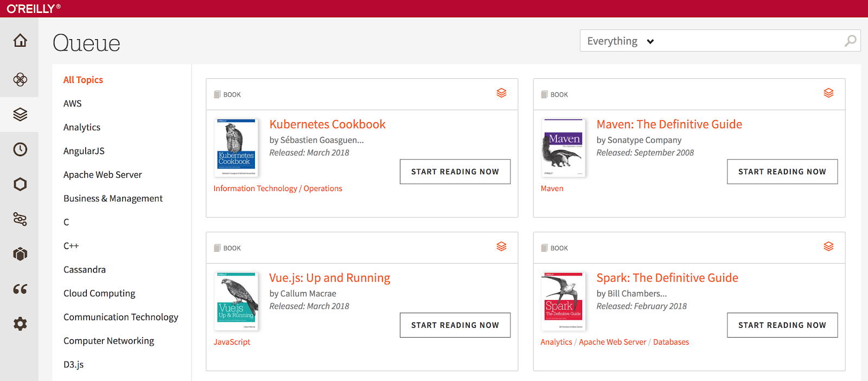Click Apache Web Server tag on Spark card
This screenshot has height=381, width=868.
(612, 342)
